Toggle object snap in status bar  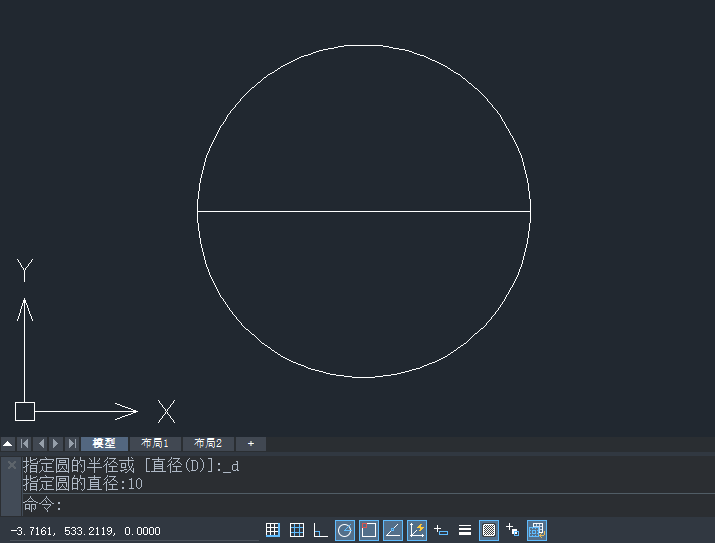[x=369, y=530]
